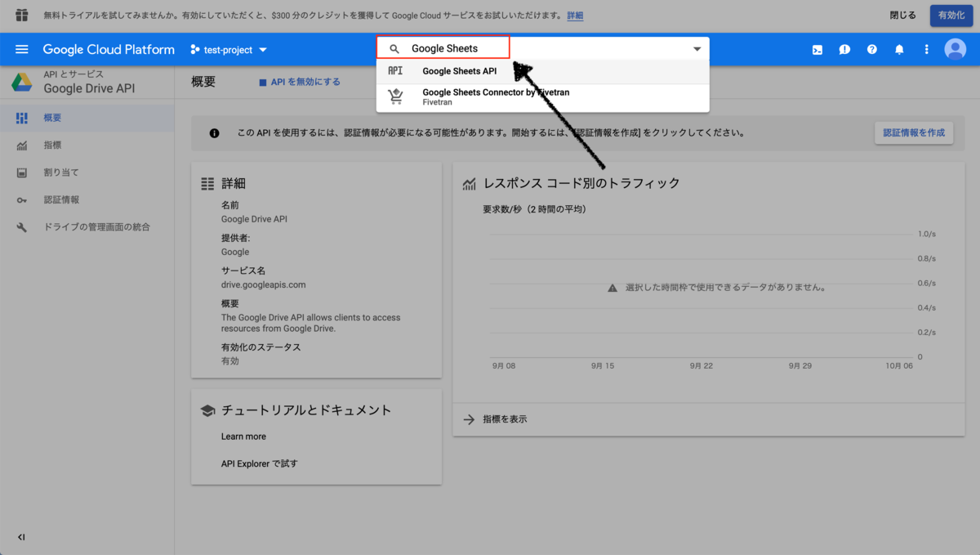Click the info icon in credential banner
This screenshot has width=980, height=555.
pos(214,132)
